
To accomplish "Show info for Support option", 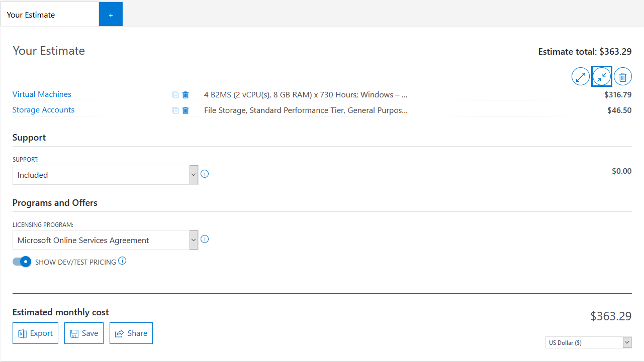I will pyautogui.click(x=205, y=174).
